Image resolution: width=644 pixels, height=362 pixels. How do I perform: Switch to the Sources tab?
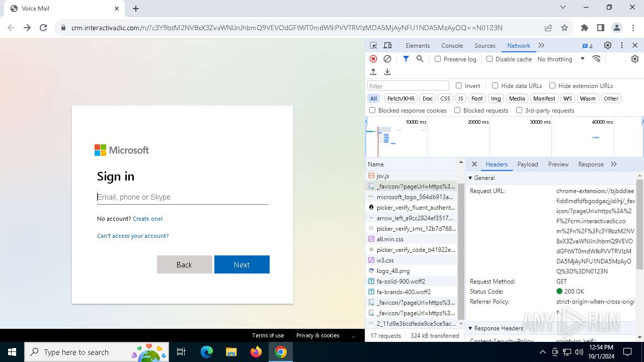[485, 46]
